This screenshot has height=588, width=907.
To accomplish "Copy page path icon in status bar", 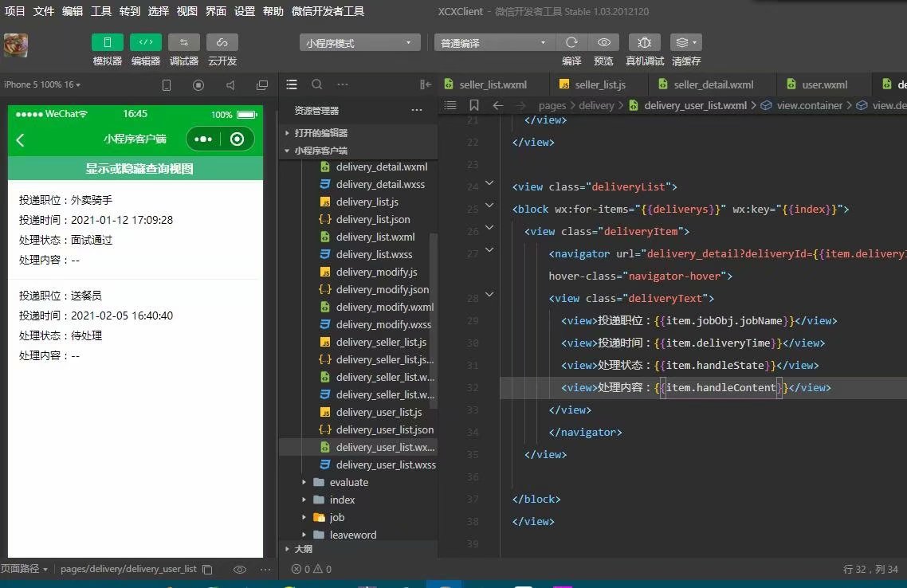I will click(x=208, y=570).
